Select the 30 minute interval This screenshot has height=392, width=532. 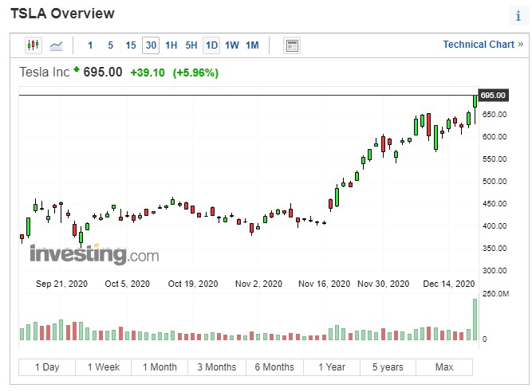(x=151, y=45)
